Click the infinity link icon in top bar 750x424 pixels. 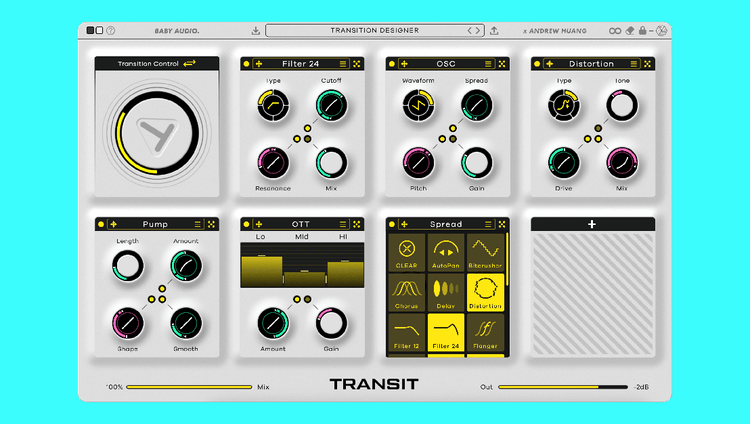[x=615, y=31]
